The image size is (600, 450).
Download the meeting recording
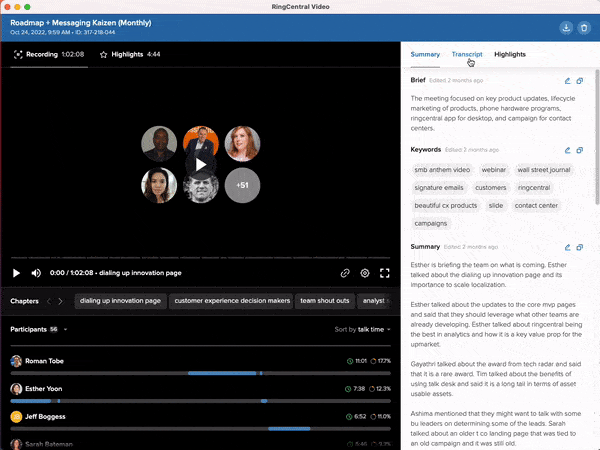click(565, 27)
